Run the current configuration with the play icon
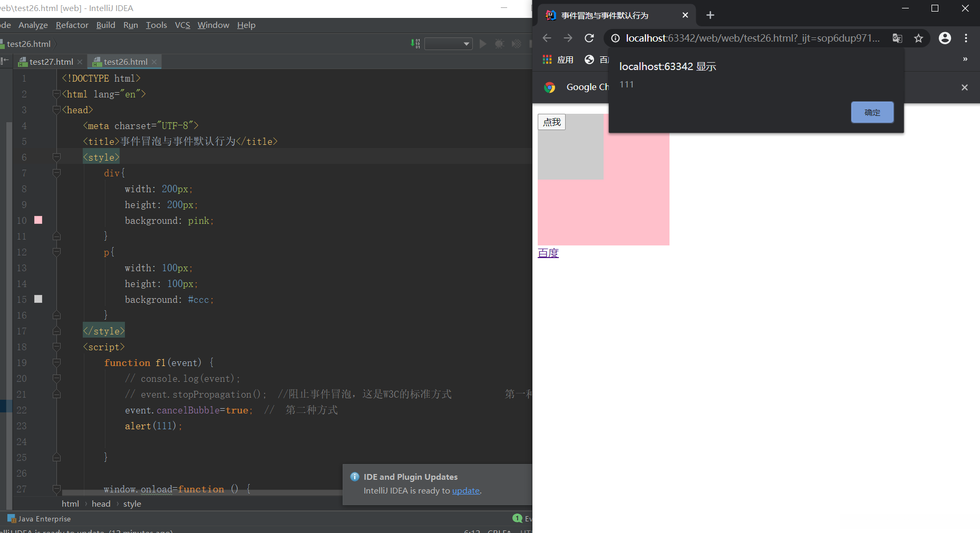This screenshot has width=980, height=533. [x=482, y=43]
